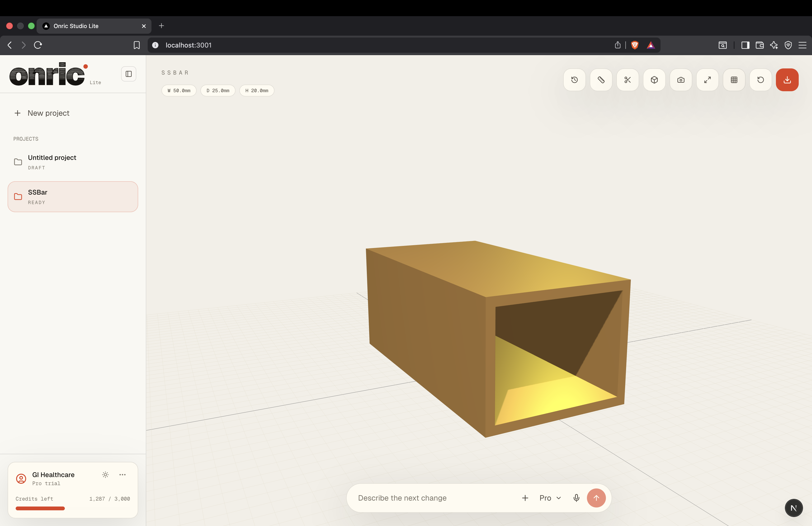Click the D 25.0mm dimension chip

pyautogui.click(x=218, y=91)
